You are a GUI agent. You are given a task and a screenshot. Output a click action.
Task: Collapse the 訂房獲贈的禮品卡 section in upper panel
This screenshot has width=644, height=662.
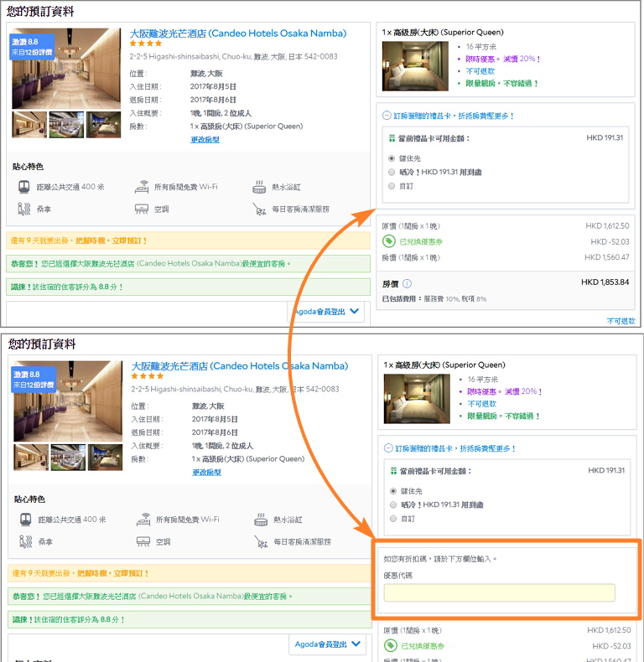(386, 116)
